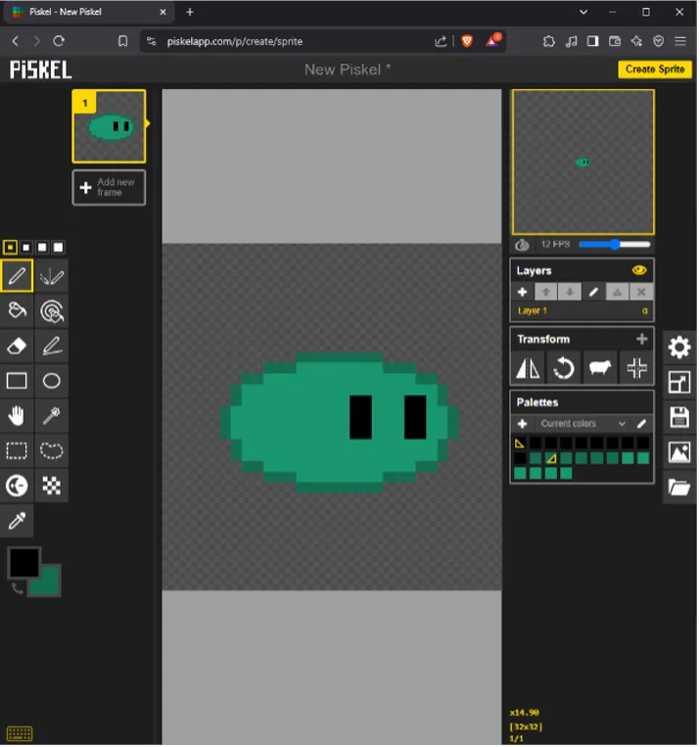Screen dimensions: 700x747
Task: Open the Preferences gear panel
Action: tap(681, 349)
